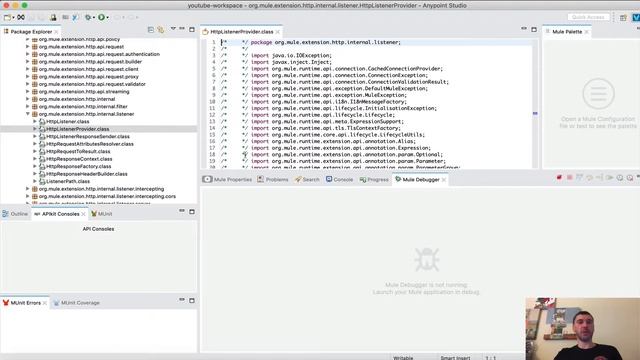Switch to the Outline tab

(15, 214)
